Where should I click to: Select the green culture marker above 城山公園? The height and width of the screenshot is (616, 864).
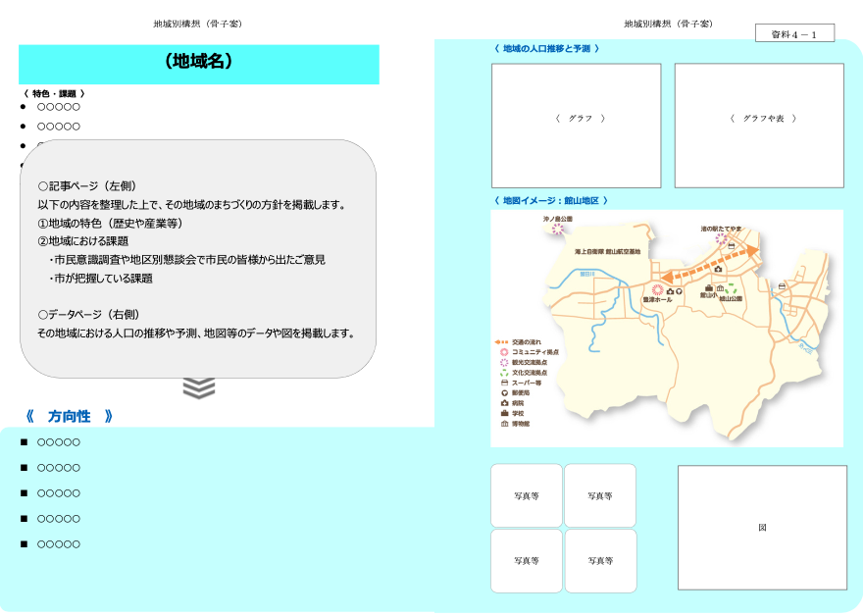click(x=731, y=289)
